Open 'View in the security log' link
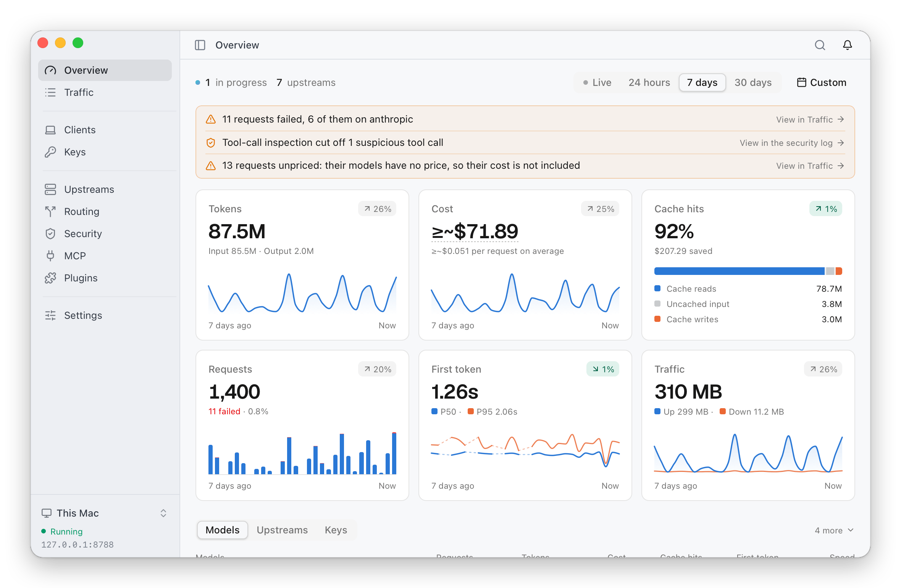The image size is (901, 588). click(x=792, y=143)
